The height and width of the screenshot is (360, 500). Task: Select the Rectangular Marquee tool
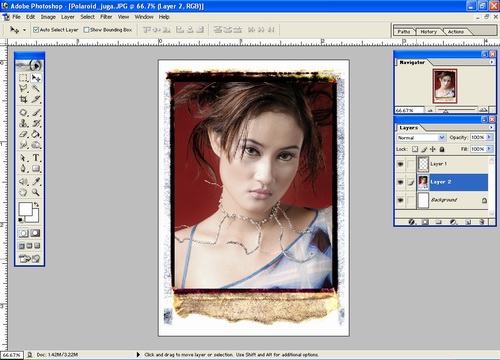pos(23,78)
